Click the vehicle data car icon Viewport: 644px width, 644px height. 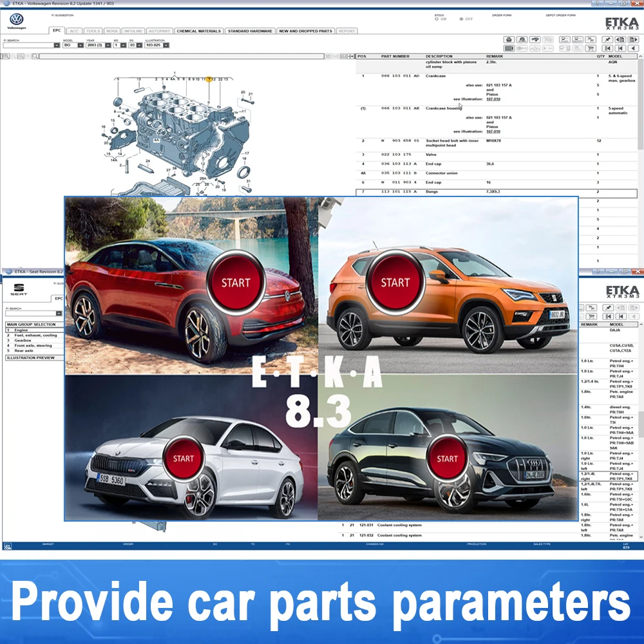pyautogui.click(x=535, y=39)
